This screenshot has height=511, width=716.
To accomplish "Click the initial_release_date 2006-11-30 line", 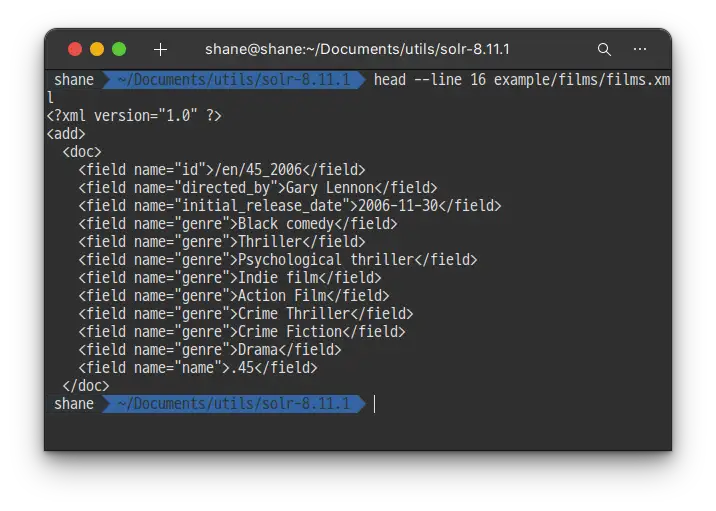I will point(290,206).
